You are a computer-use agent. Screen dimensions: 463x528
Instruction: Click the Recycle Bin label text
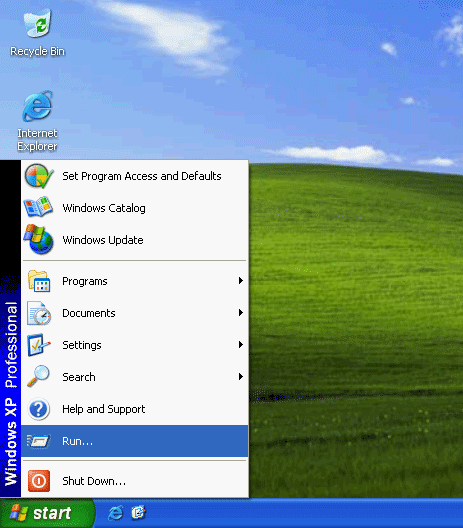coord(37,51)
